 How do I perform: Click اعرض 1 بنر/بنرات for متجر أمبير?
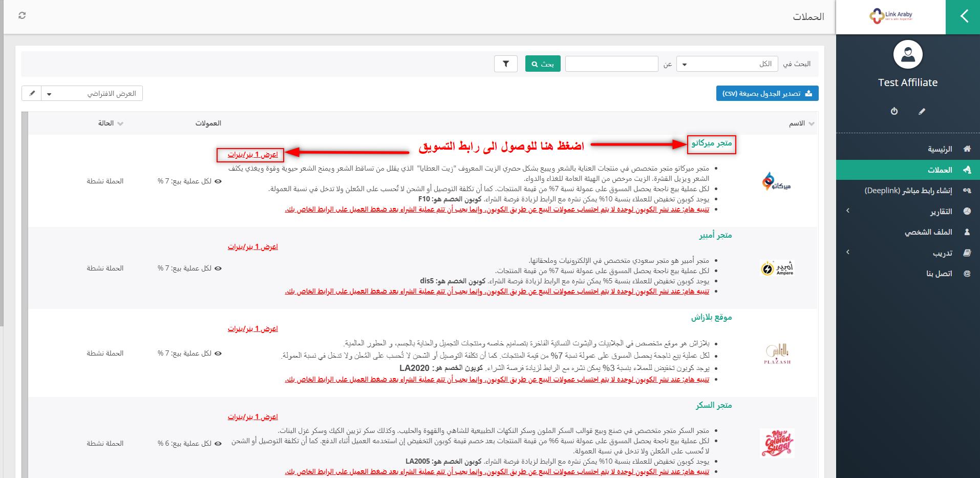(x=253, y=247)
